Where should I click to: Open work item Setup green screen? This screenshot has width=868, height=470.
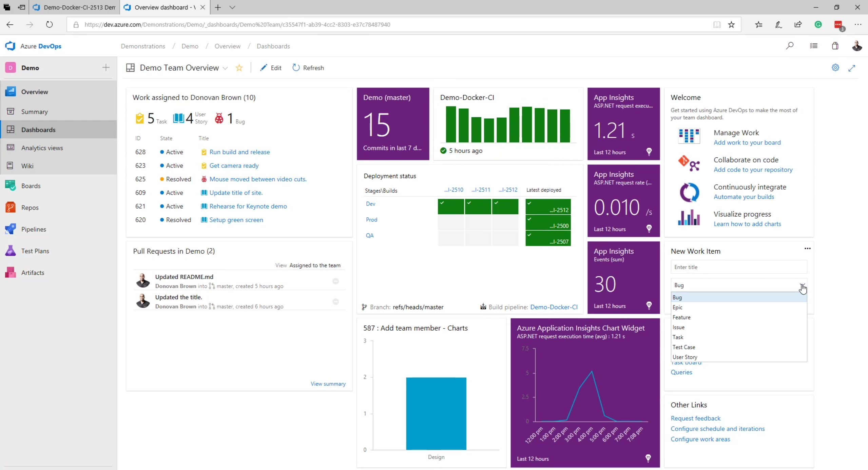(236, 220)
